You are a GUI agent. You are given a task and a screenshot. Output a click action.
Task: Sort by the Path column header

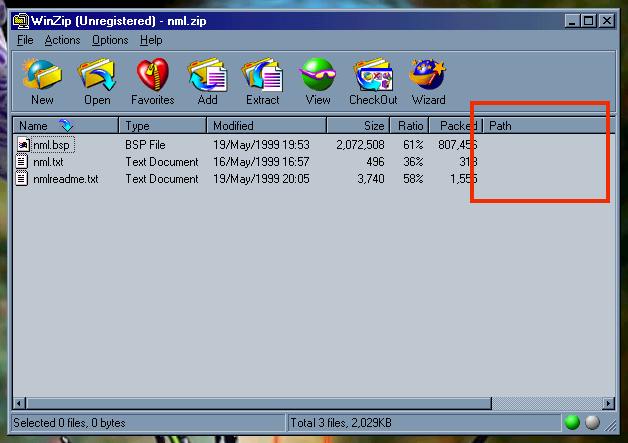point(549,126)
